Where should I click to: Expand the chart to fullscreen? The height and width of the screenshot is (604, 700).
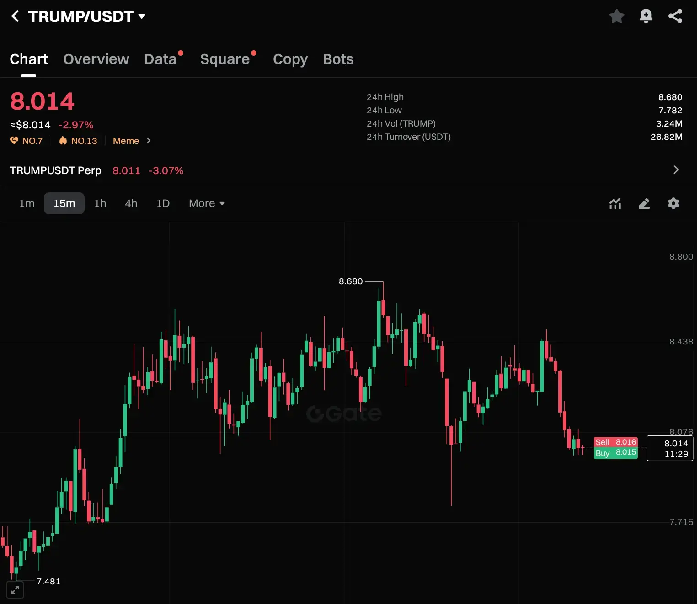pos(15,590)
